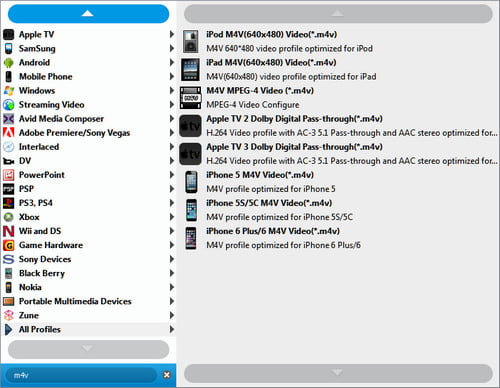Image resolution: width=500 pixels, height=388 pixels.
Task: Click the m4v search input field
Action: 82,375
